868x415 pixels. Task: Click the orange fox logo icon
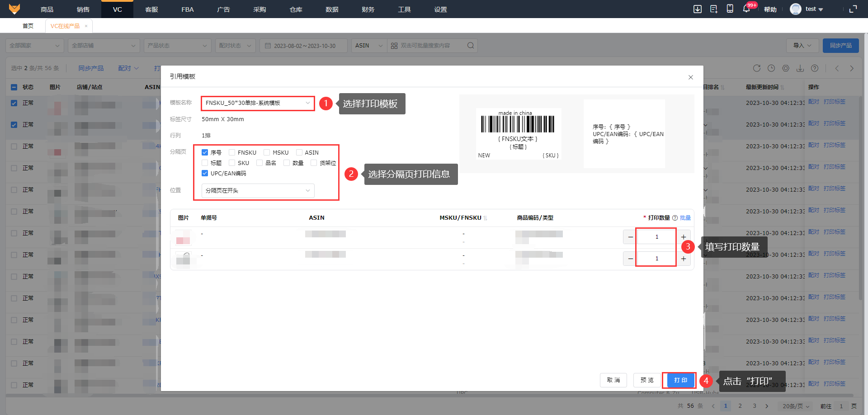14,9
